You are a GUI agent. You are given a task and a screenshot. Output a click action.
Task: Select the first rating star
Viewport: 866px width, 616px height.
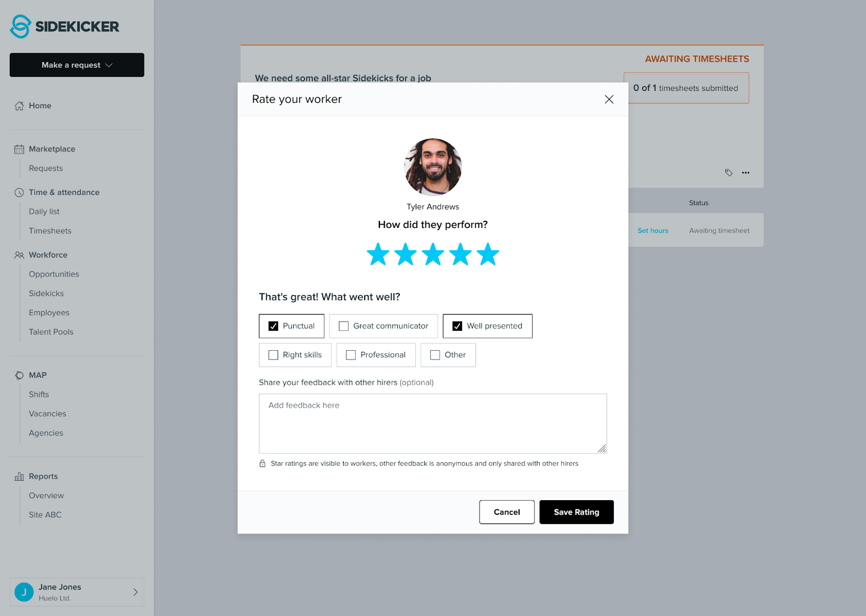click(x=378, y=254)
